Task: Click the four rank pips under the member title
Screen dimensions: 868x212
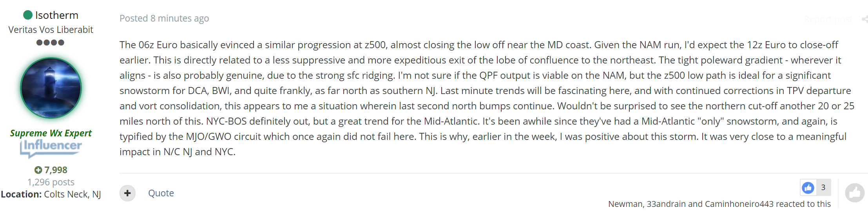Action: pos(50,43)
